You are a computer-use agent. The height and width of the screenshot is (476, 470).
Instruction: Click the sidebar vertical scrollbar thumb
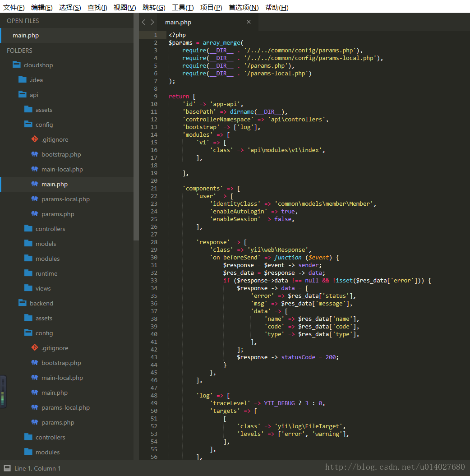point(136,128)
